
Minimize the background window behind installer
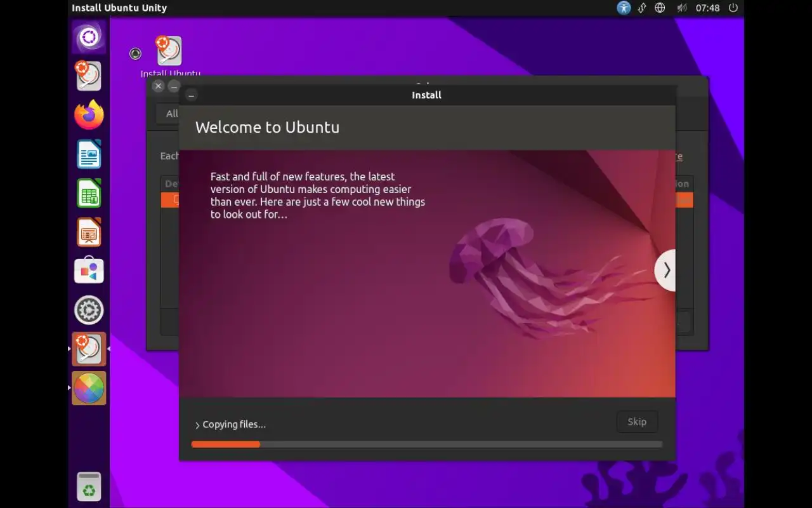tap(174, 86)
